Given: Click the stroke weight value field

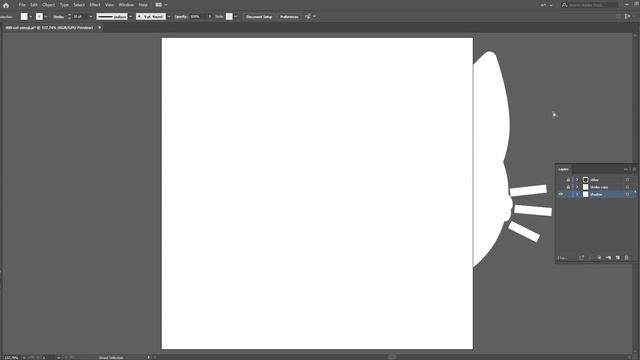Looking at the screenshot, I should (x=80, y=17).
